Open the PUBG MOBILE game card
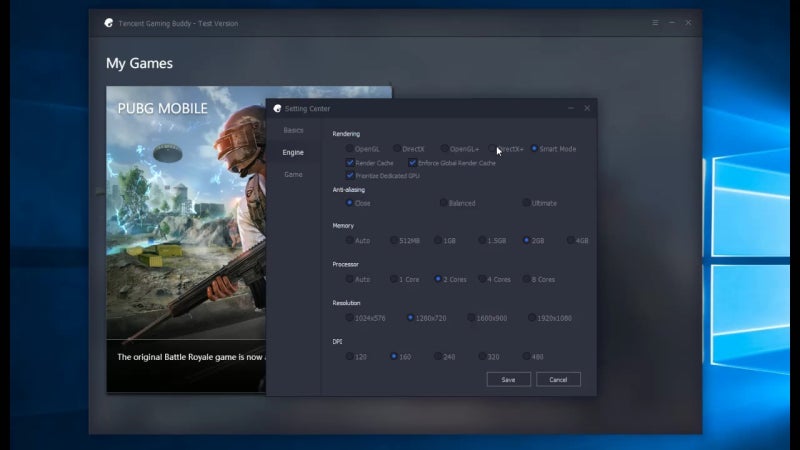 tap(186, 239)
